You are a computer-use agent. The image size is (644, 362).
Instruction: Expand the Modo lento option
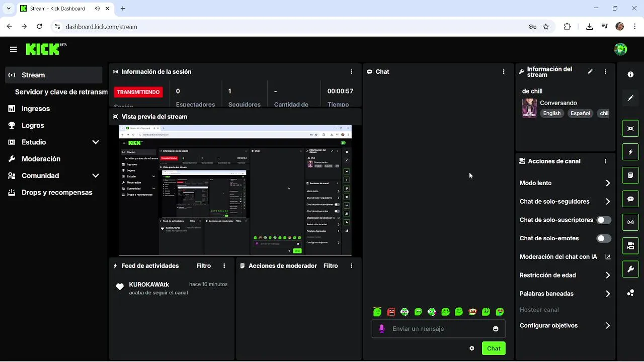point(608,183)
